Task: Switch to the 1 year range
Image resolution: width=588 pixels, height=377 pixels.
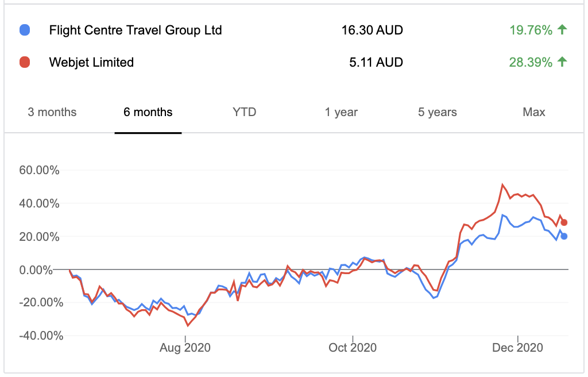Action: point(341,112)
